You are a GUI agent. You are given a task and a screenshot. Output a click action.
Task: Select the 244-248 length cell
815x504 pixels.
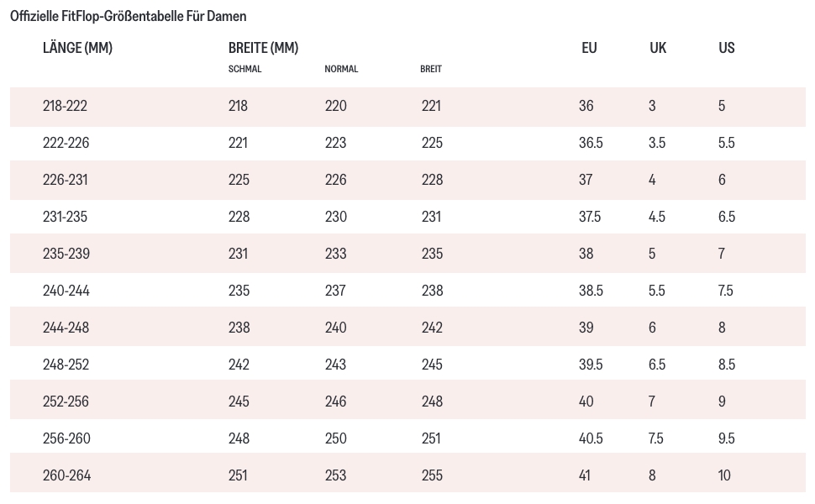66,328
